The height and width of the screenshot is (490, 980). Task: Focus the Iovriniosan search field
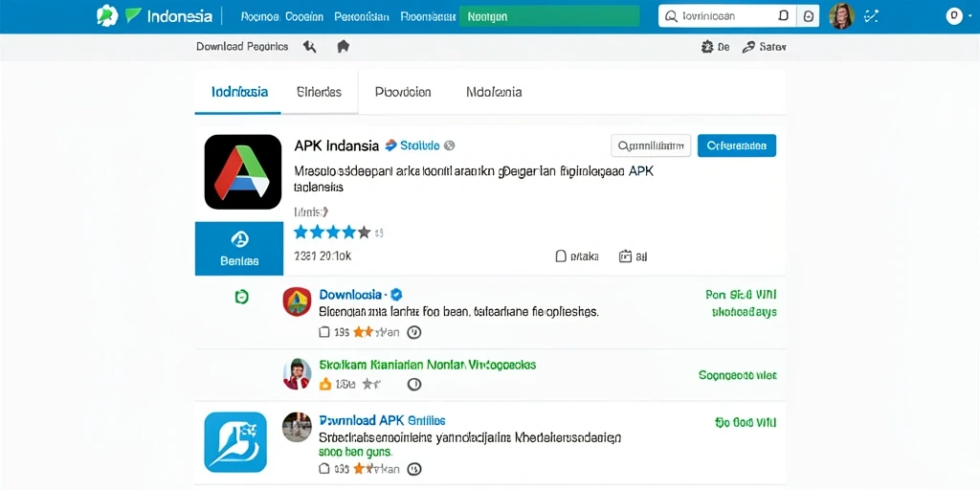click(727, 17)
